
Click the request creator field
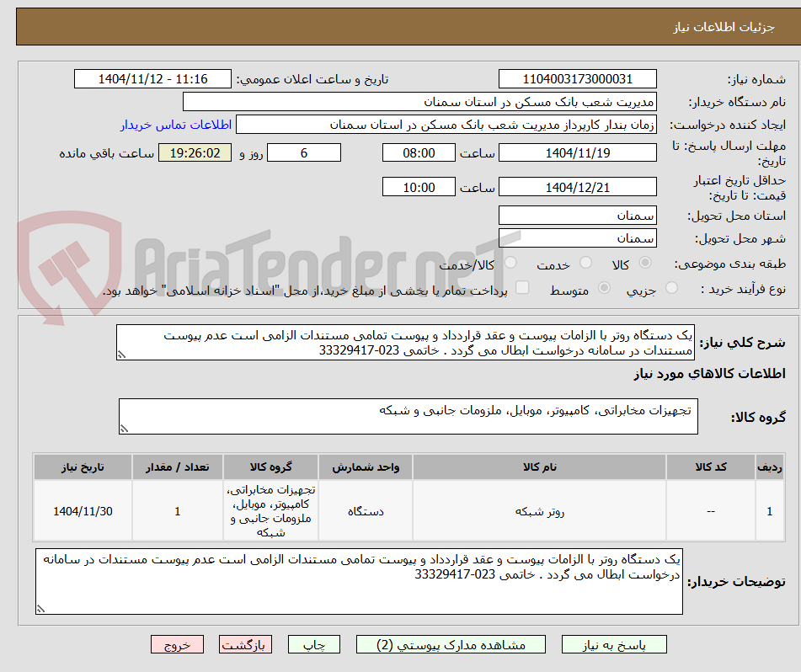coord(446,125)
